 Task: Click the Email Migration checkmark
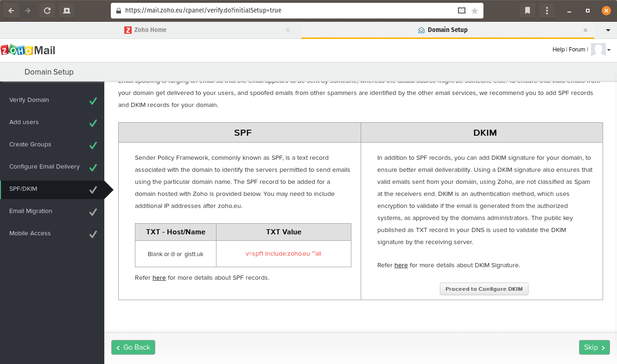point(92,212)
